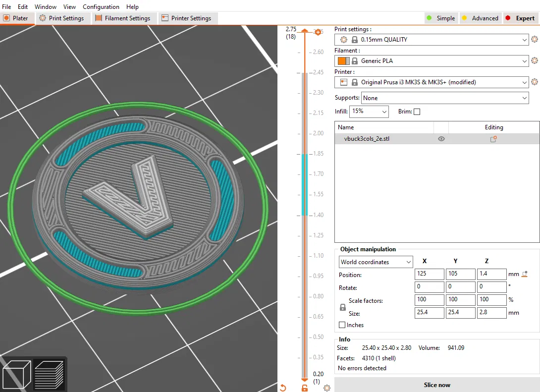The image size is (540, 392).
Task: Open printer settings cog beside Prusa i3 MK3S
Action: pyautogui.click(x=535, y=82)
